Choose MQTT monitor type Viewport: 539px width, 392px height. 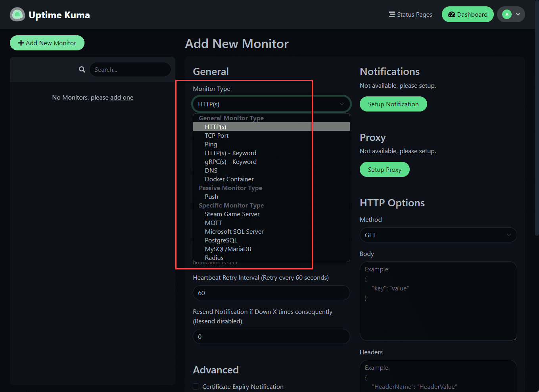point(271,223)
